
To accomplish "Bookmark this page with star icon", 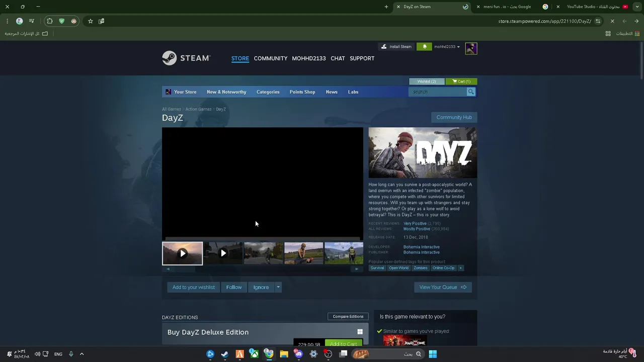I will pyautogui.click(x=91, y=21).
